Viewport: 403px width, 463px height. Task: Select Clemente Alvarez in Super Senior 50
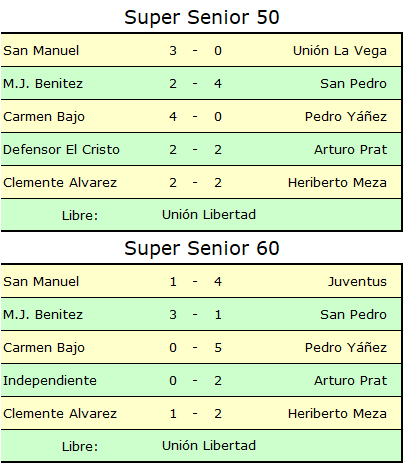[60, 183]
